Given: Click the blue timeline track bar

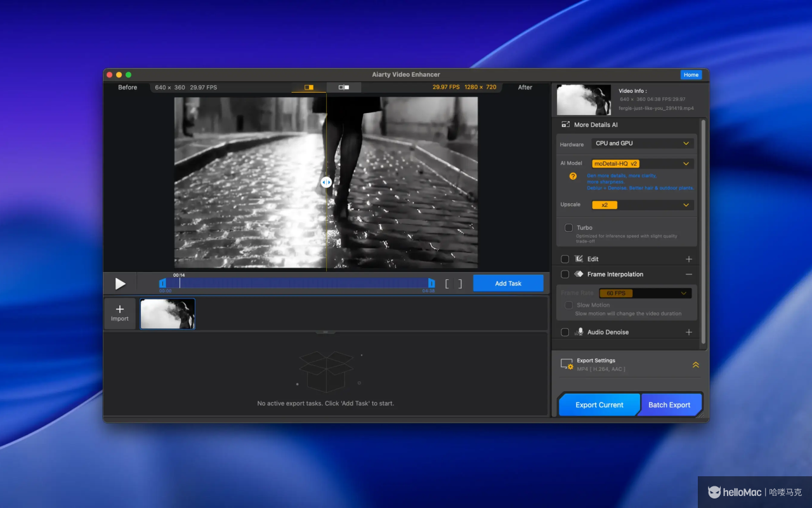Looking at the screenshot, I should (297, 283).
